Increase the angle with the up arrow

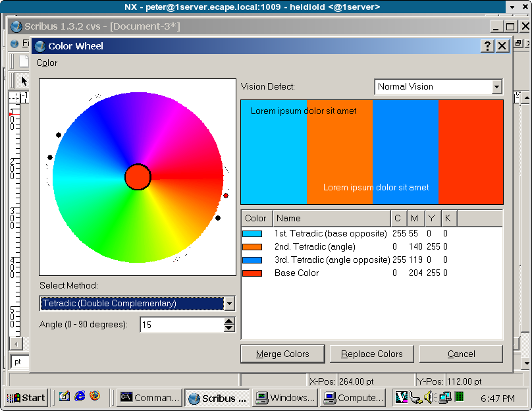pyautogui.click(x=229, y=321)
